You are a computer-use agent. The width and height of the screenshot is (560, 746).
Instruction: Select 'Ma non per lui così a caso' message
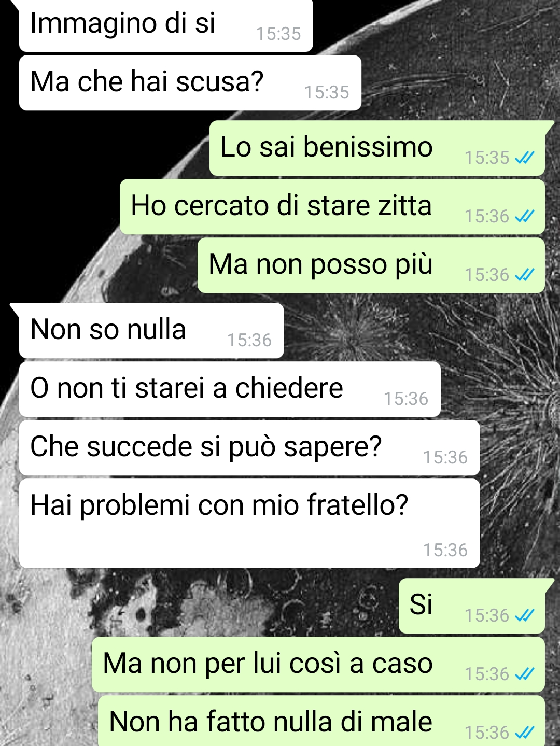[x=318, y=665]
